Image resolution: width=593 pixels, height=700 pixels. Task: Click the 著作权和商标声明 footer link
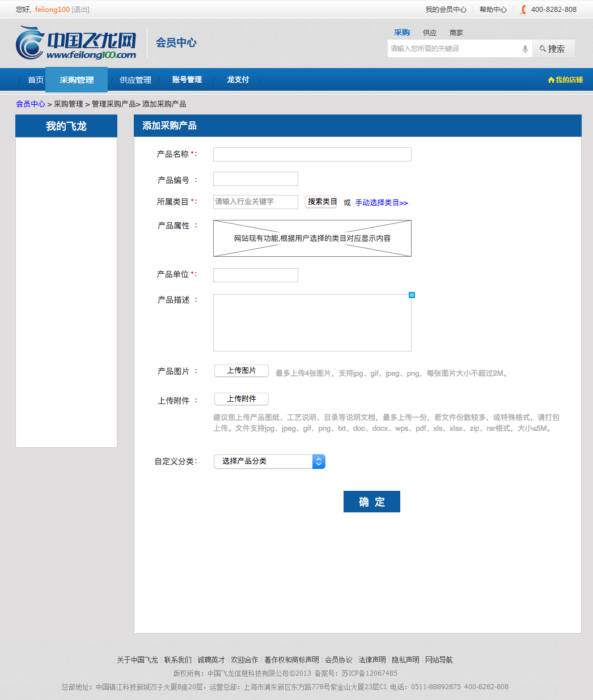pos(291,660)
